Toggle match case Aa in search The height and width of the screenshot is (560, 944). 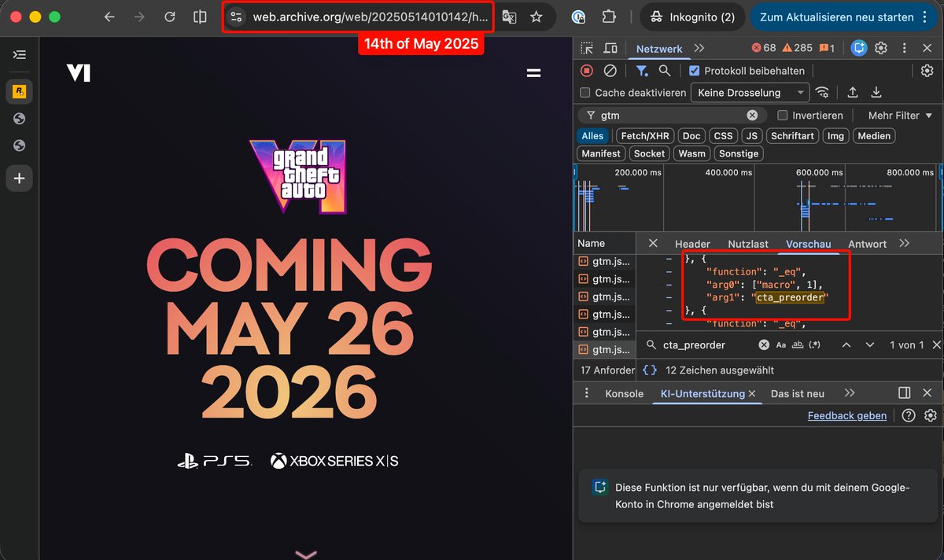[781, 345]
